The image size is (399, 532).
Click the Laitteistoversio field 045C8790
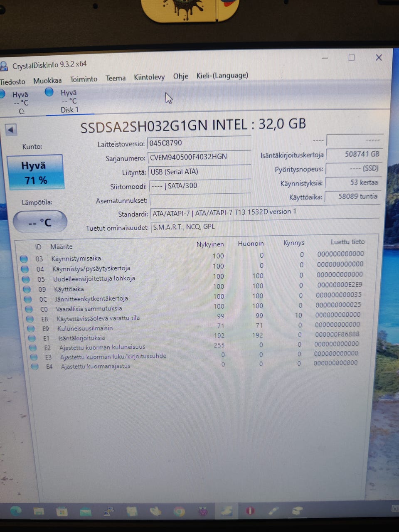(199, 143)
